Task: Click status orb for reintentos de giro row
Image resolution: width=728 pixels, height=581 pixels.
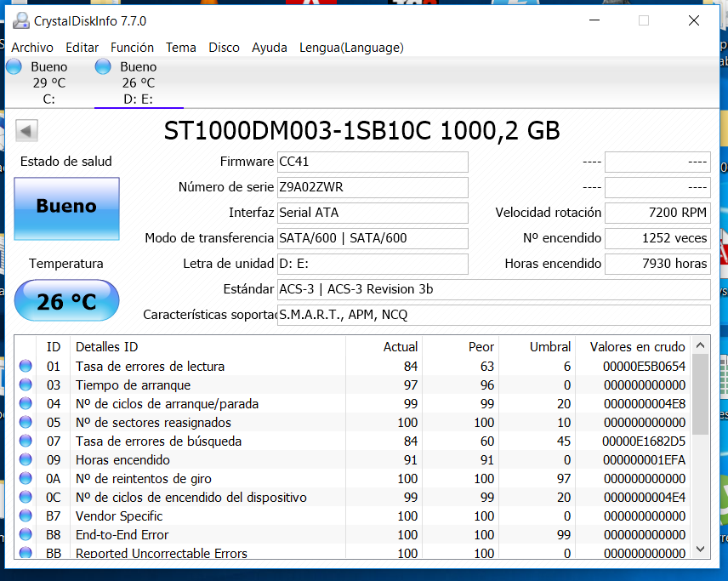Action: [x=26, y=478]
